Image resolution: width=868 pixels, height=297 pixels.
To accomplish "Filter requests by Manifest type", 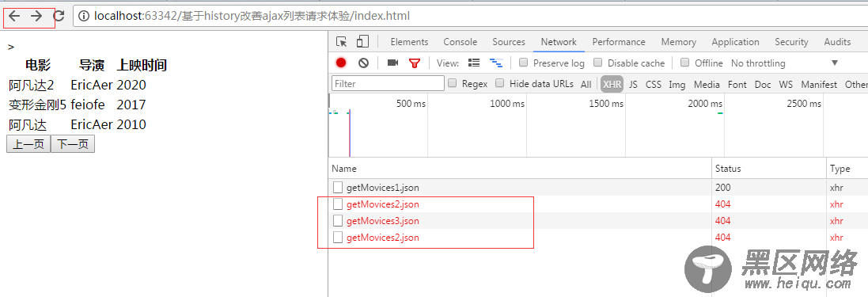I will pos(819,84).
